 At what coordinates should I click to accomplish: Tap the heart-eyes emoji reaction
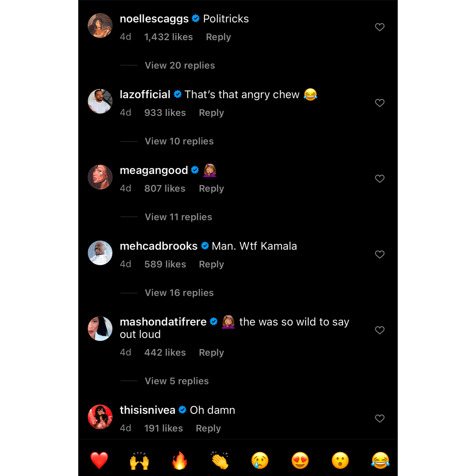tap(300, 460)
